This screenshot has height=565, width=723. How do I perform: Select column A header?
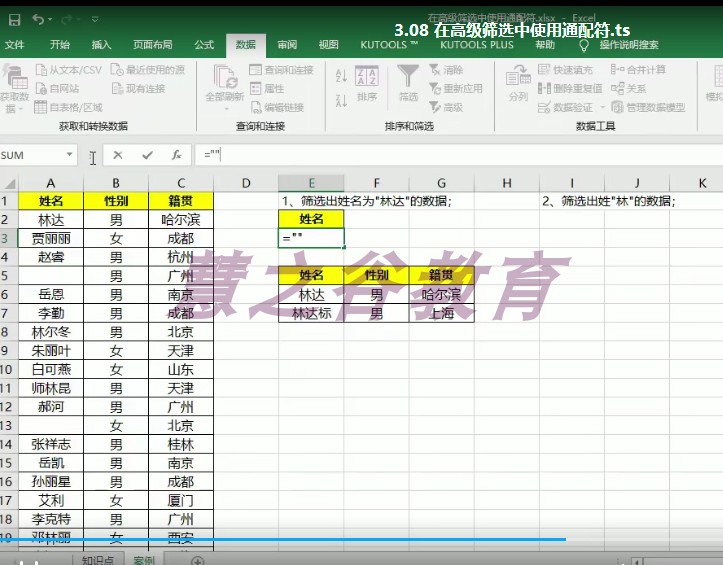(51, 183)
